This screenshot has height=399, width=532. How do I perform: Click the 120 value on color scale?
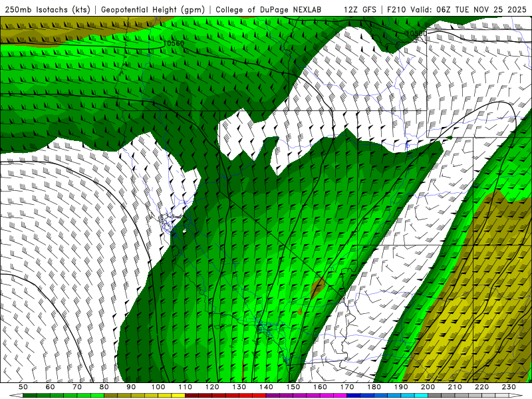point(212,387)
